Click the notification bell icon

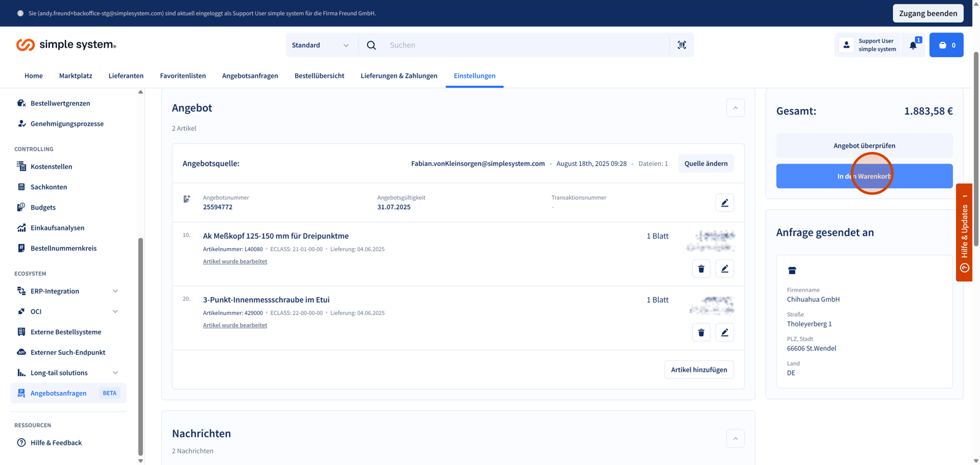(913, 45)
